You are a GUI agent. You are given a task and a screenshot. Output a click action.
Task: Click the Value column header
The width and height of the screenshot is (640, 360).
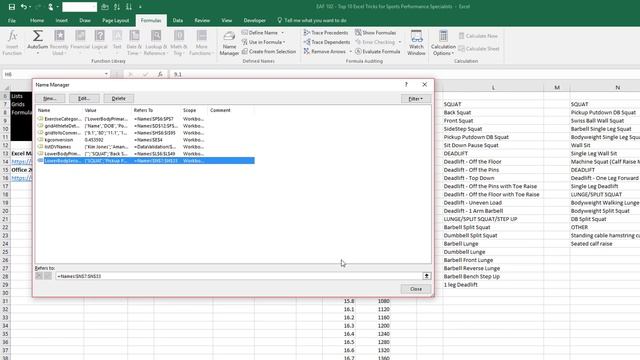[x=90, y=110]
